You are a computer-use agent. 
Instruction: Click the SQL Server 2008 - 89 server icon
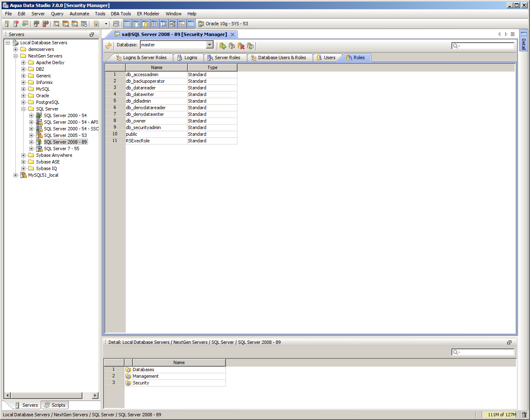click(39, 142)
